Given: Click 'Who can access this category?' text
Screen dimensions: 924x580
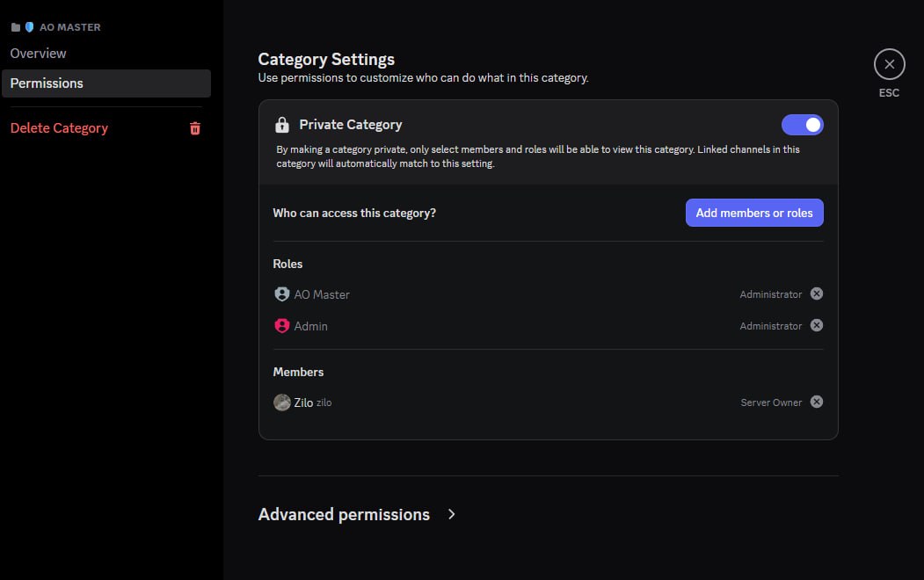Looking at the screenshot, I should [x=354, y=214].
